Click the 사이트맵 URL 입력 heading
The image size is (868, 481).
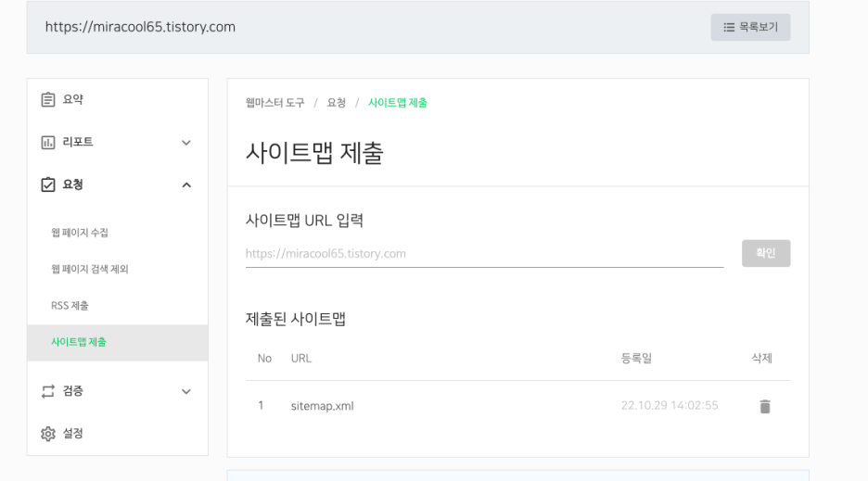(x=304, y=221)
